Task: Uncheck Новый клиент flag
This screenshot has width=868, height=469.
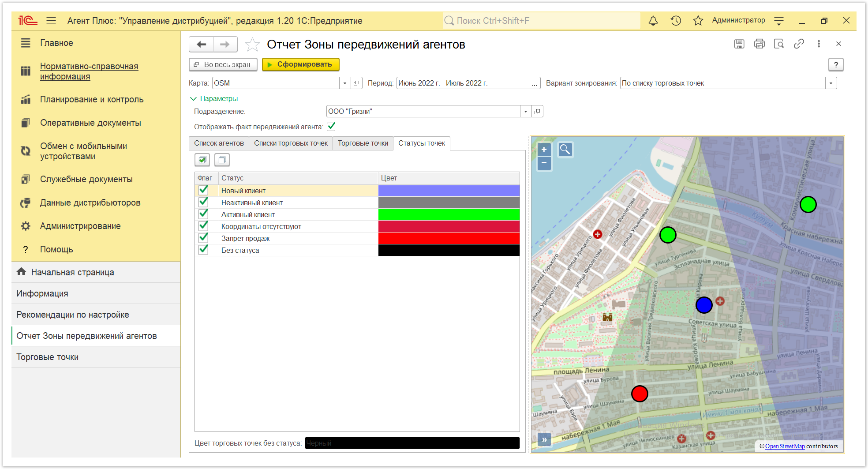Action: click(203, 190)
